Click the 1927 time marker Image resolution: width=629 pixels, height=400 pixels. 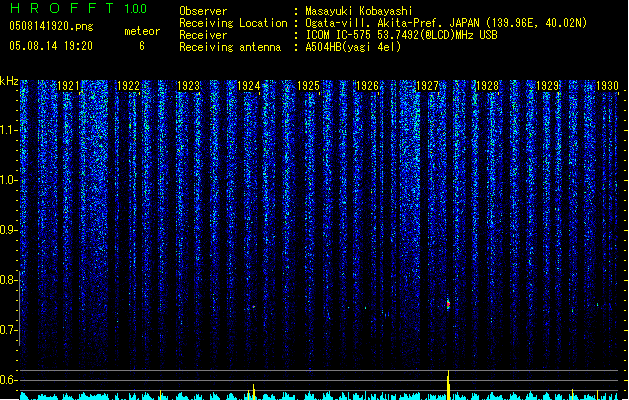coord(428,86)
